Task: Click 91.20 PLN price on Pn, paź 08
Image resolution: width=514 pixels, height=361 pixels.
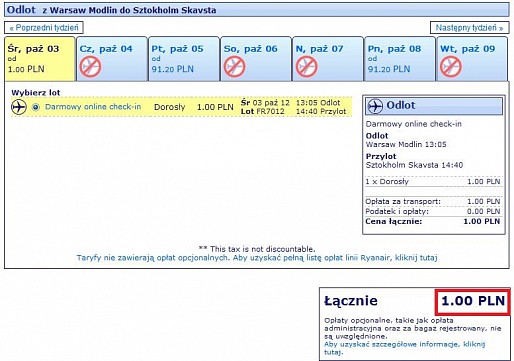Action: point(389,69)
